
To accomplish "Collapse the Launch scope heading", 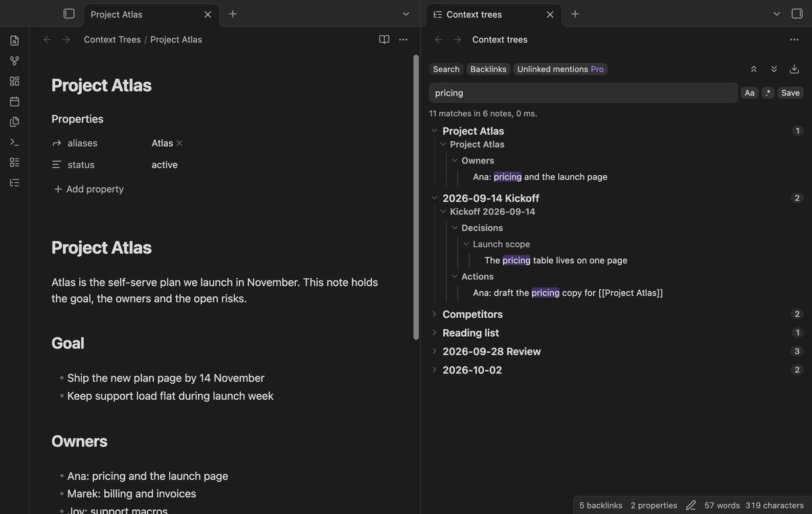I will tap(466, 244).
